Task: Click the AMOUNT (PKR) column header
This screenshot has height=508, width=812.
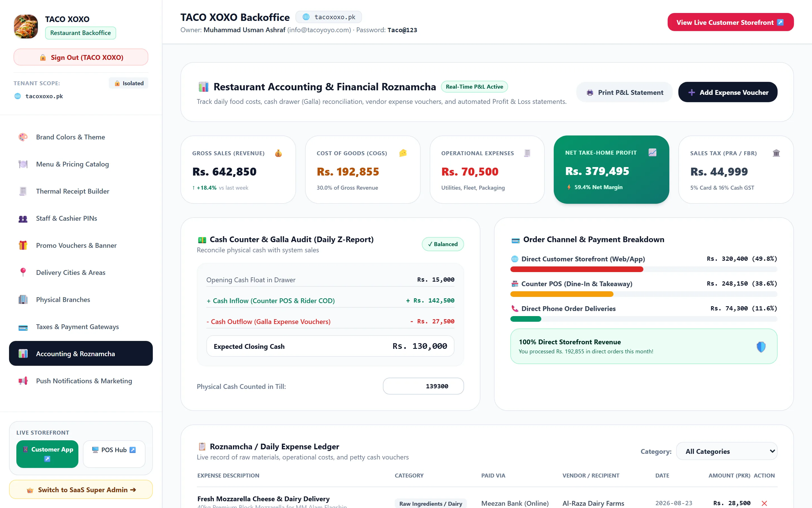Action: tap(729, 476)
